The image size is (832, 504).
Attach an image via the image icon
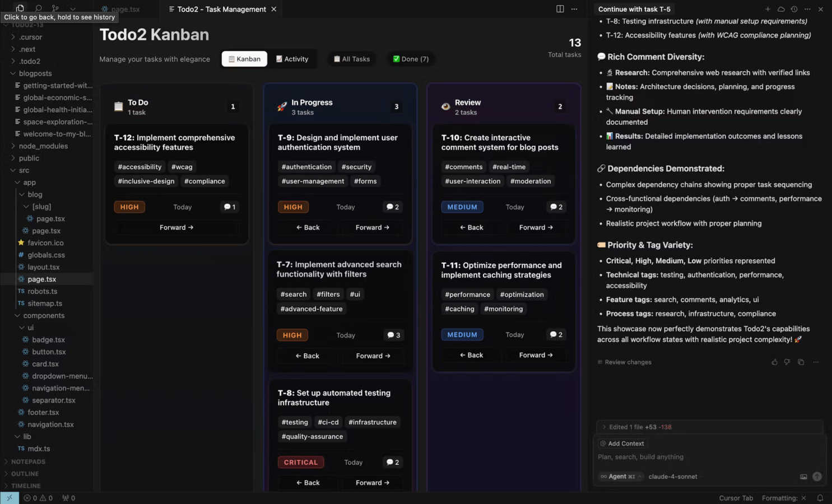pos(803,477)
